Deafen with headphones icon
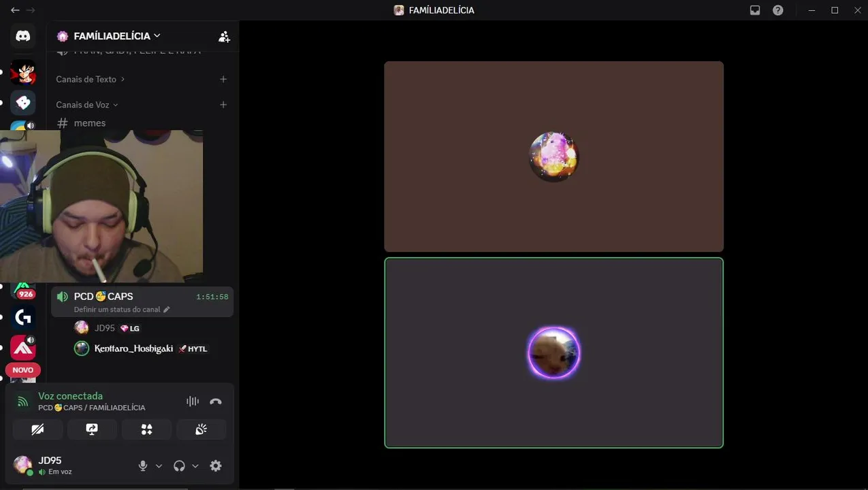This screenshot has height=490, width=868. coord(179,466)
